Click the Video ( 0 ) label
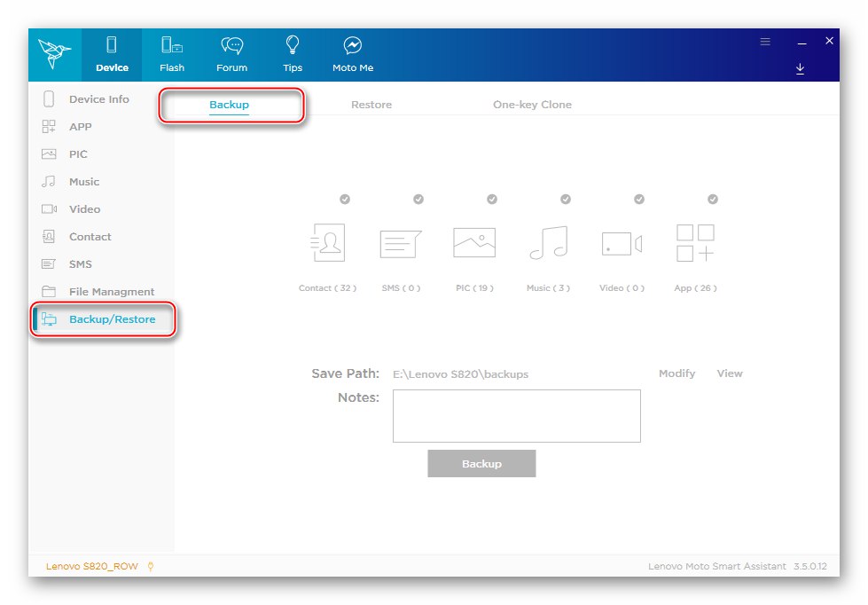Screen dimensions: 868x605 622,288
